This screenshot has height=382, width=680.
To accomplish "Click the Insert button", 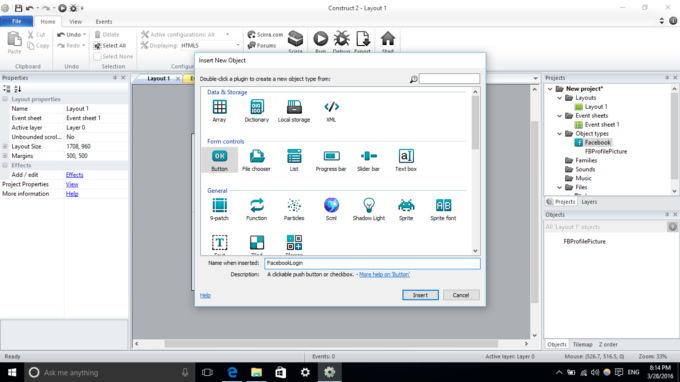I will (420, 295).
